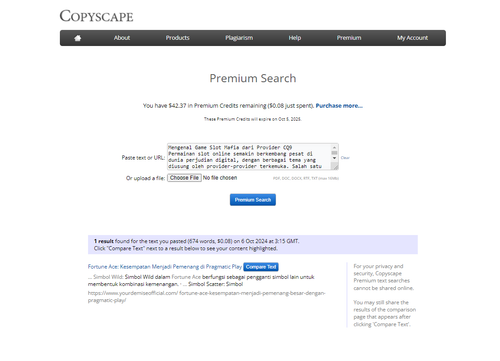Click the privacy notice about Premium searches
Image resolution: width=500 pixels, height=361 pixels.
[x=384, y=277]
